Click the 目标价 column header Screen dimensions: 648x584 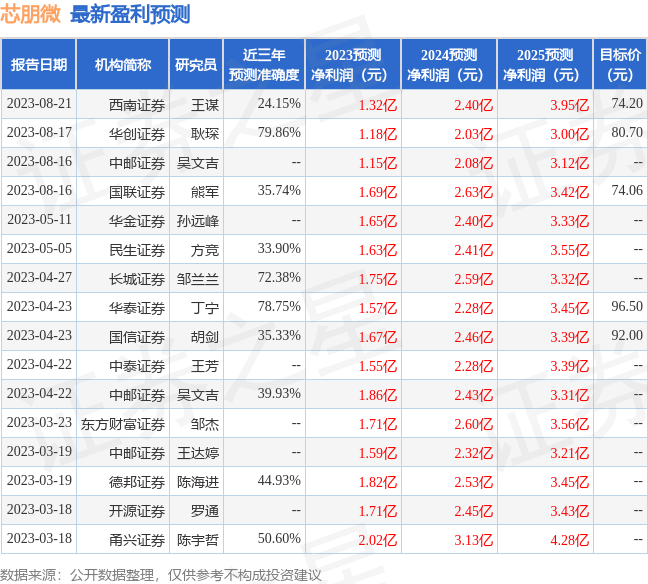[620, 64]
